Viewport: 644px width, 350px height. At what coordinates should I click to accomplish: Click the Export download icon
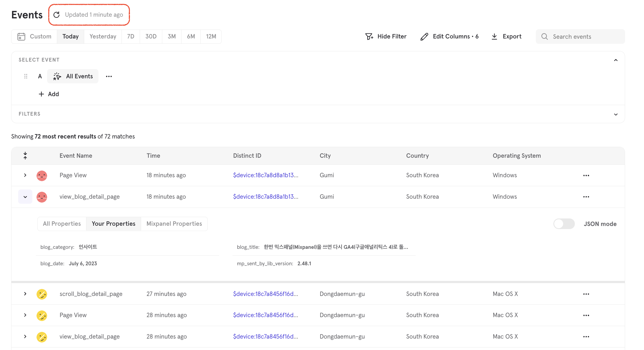(494, 37)
